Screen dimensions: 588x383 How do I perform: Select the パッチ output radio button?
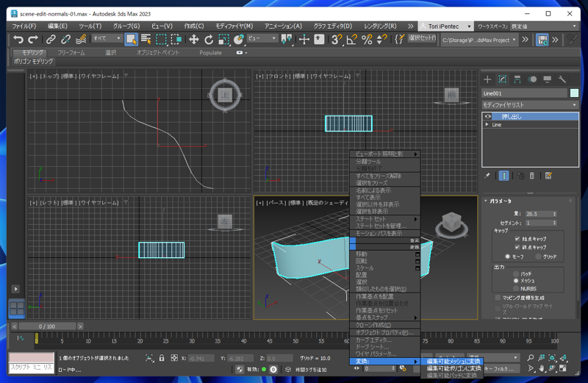(516, 274)
